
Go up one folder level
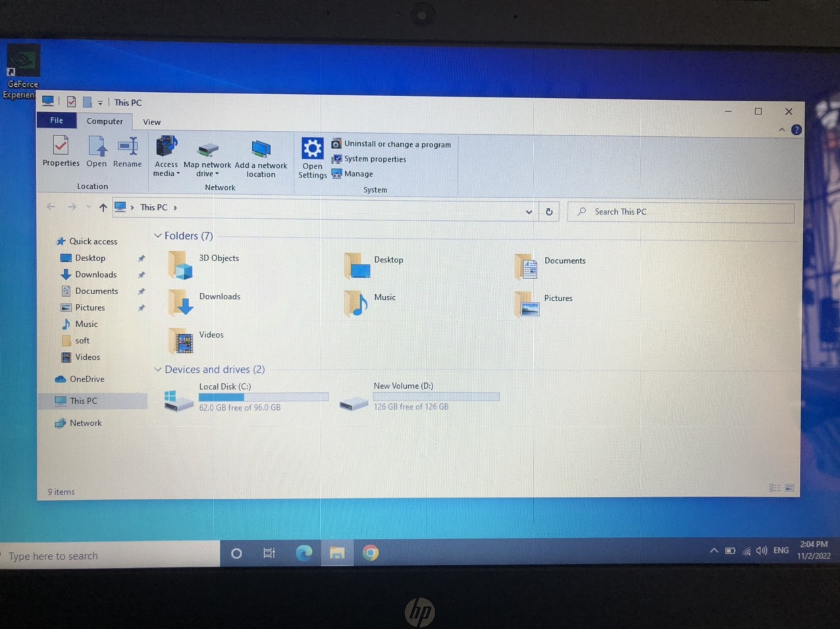tap(103, 207)
